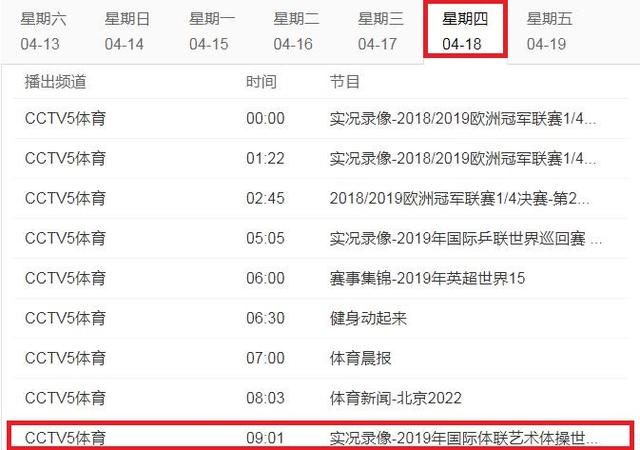Switch to the 星期日 04-14 tab
Screen dimensions: 640x450
pos(127,31)
